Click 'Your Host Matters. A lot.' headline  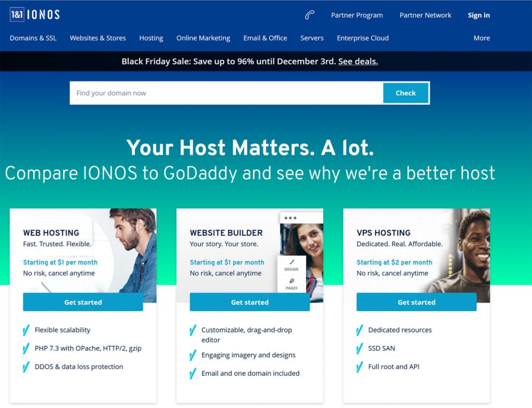pos(250,148)
